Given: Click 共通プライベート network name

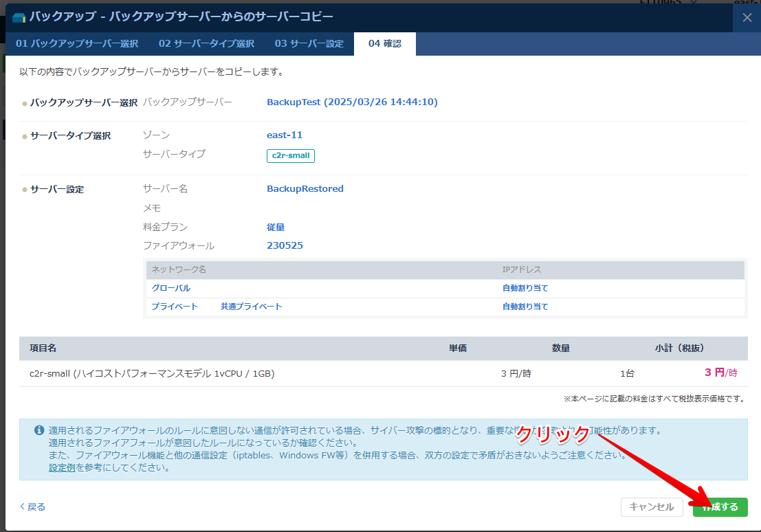Looking at the screenshot, I should pyautogui.click(x=251, y=307).
